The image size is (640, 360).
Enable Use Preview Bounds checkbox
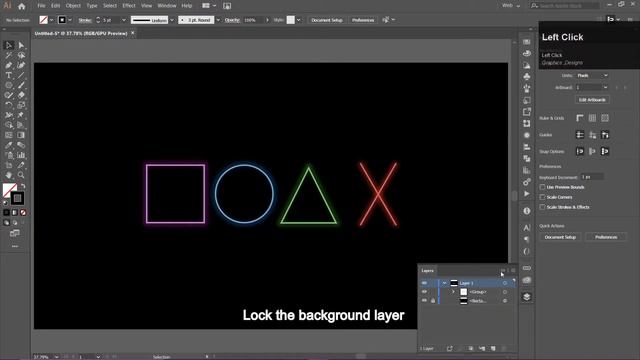(x=542, y=187)
